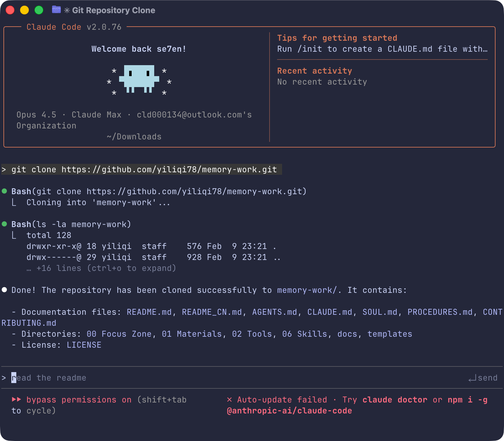504x441 pixels.
Task: Click the user prompt 'git clone https://github.com/...' line
Action: click(x=142, y=169)
